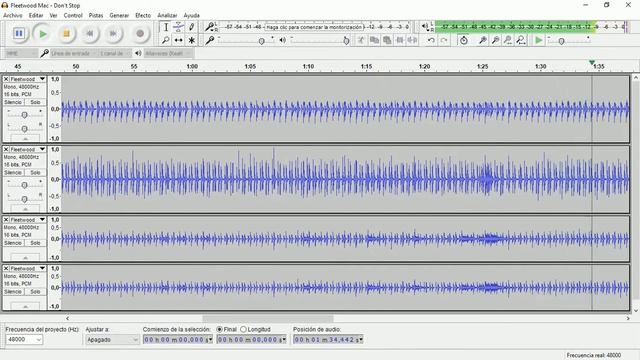The height and width of the screenshot is (360, 640).
Task: Select the Envelope tool
Action: [x=178, y=27]
